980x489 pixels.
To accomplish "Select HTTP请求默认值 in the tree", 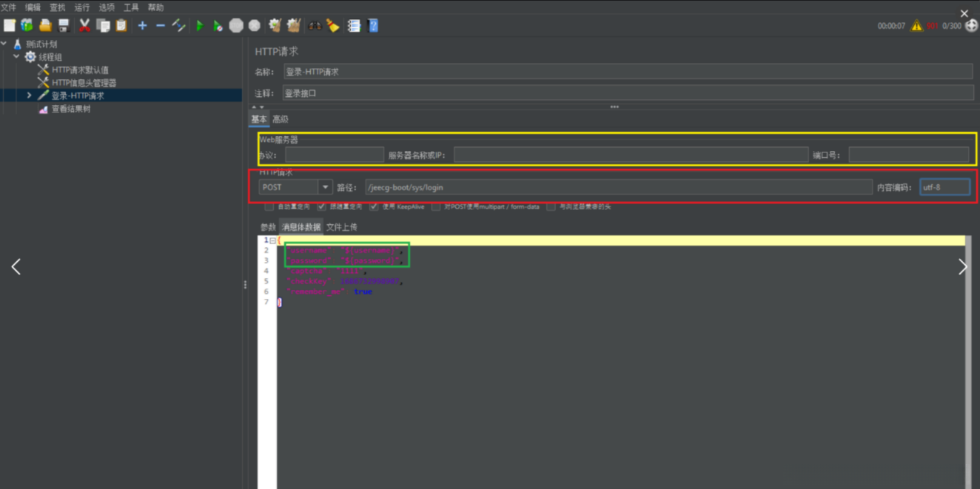I will click(80, 70).
